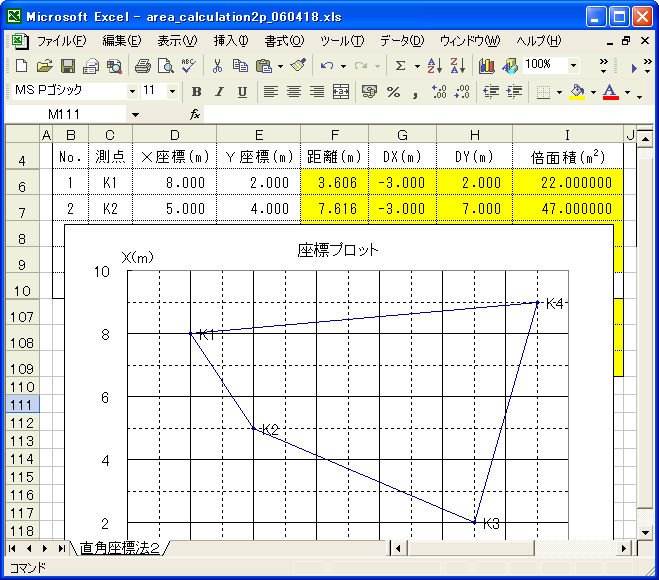Expand the Name Box dropdown arrow
This screenshot has width=659, height=580.
pyautogui.click(x=135, y=115)
